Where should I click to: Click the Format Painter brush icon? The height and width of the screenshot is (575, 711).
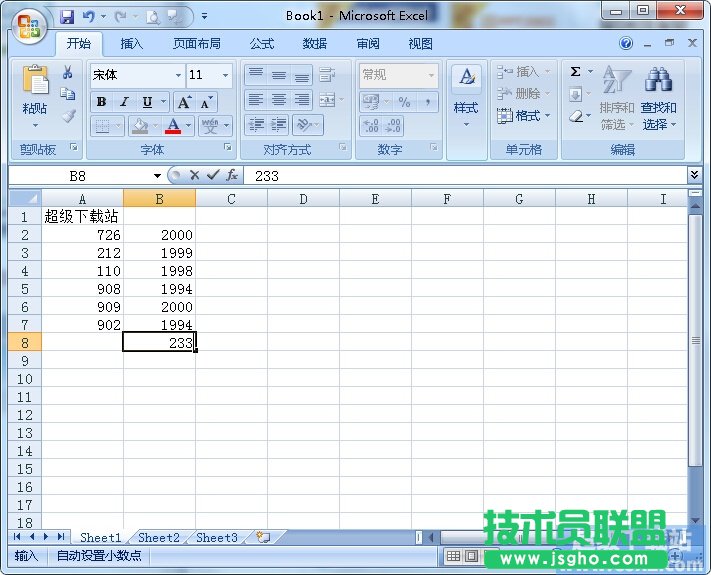click(68, 116)
